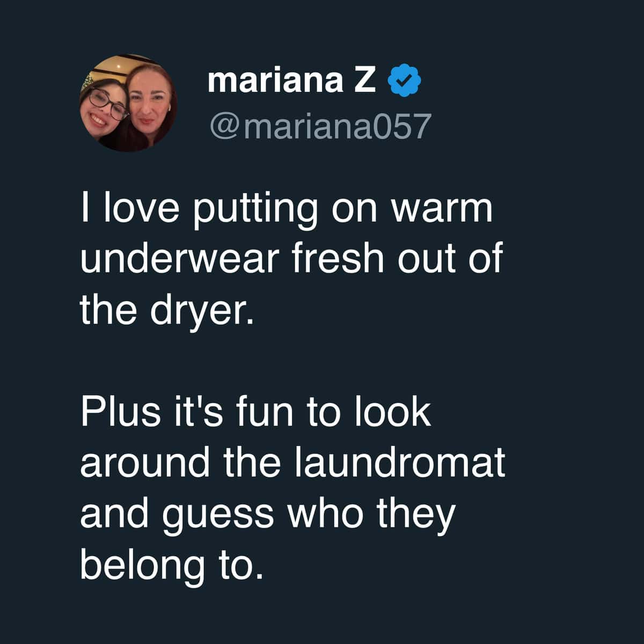
Task: Open the @mariana057 handle link
Action: pos(320,127)
